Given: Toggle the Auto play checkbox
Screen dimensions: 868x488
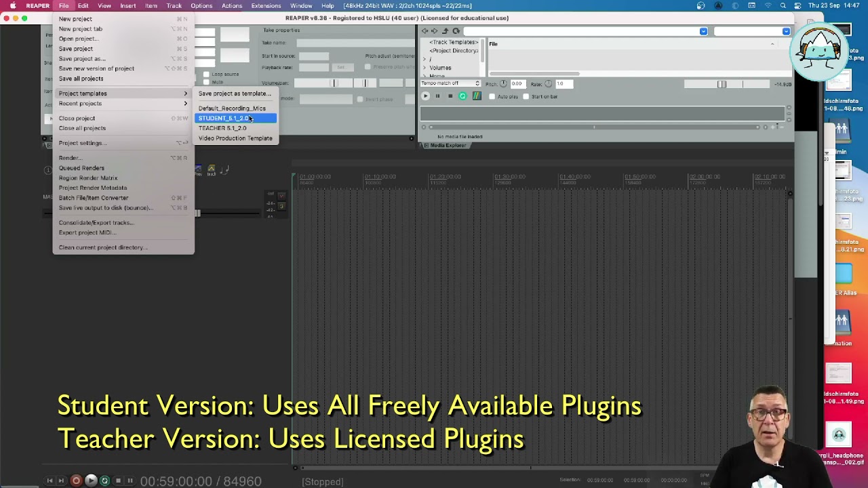Looking at the screenshot, I should 492,96.
